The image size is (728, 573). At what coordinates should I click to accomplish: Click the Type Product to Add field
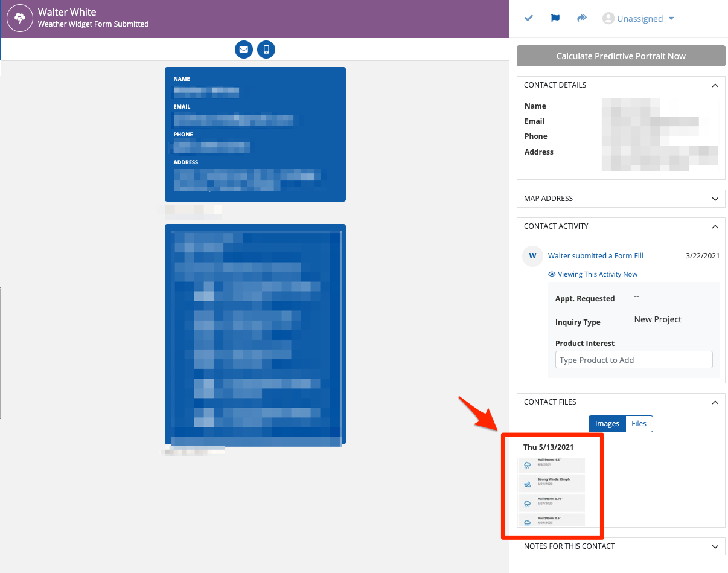point(634,360)
